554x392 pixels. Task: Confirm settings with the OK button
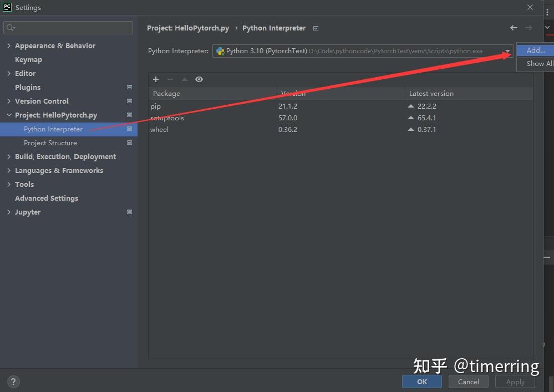pyautogui.click(x=421, y=381)
